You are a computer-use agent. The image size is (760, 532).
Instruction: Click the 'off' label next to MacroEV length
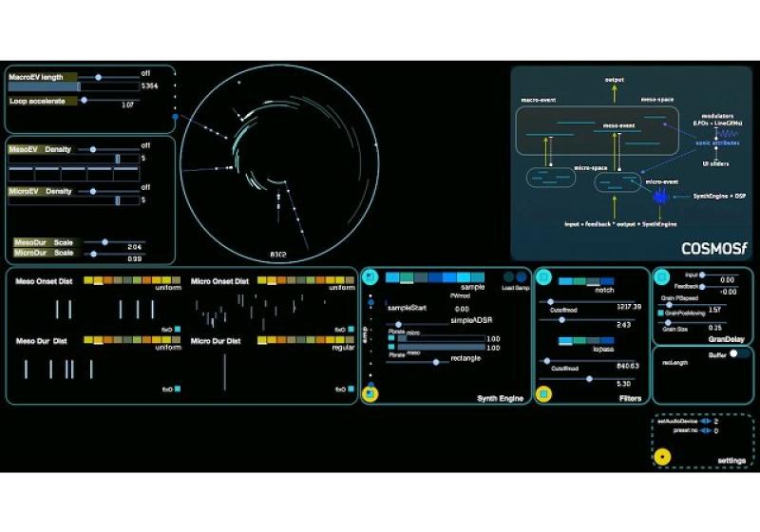(145, 73)
